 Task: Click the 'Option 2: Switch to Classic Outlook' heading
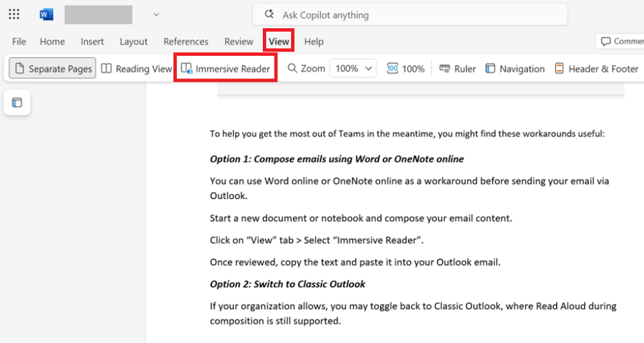288,284
